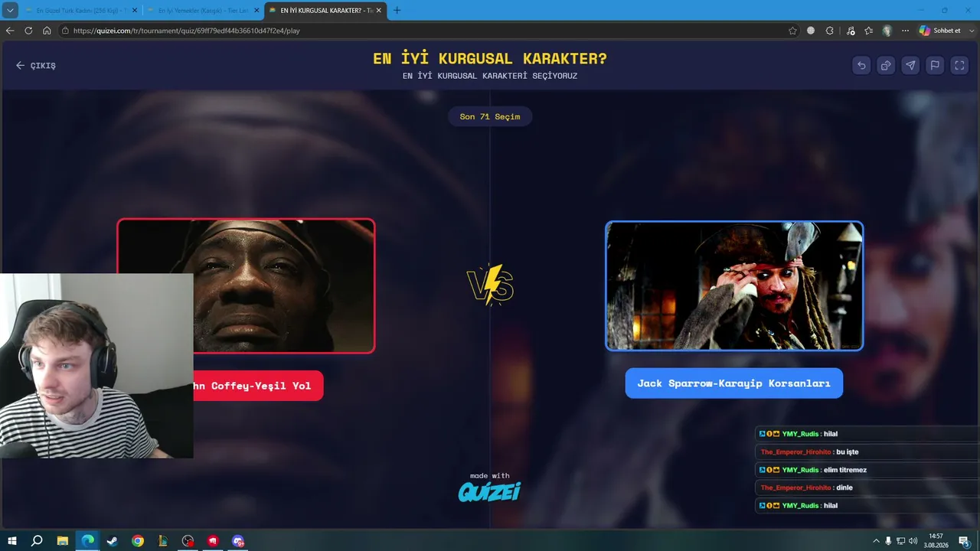Show hidden system tray icons
The image size is (980, 551).
[876, 541]
